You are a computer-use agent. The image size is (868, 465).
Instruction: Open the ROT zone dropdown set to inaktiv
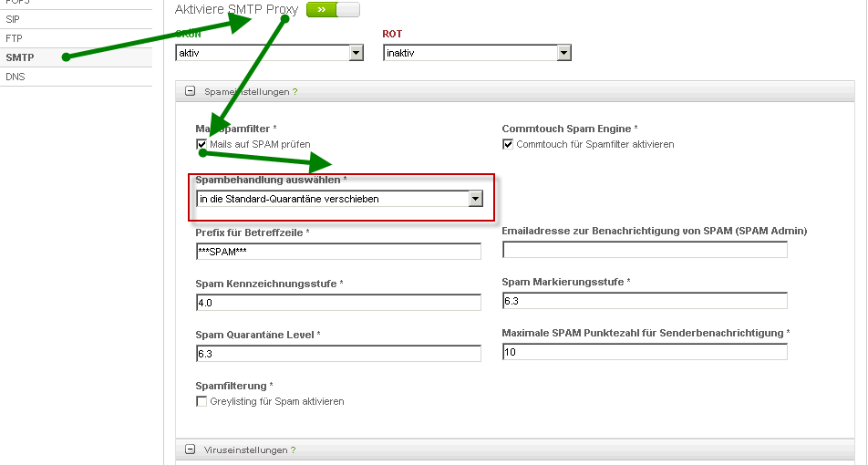coord(563,53)
